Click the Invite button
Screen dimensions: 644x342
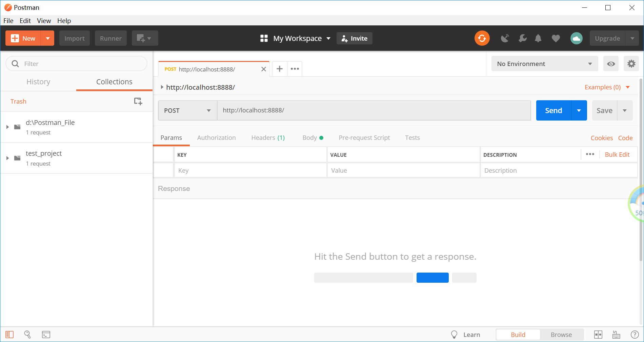tap(355, 38)
